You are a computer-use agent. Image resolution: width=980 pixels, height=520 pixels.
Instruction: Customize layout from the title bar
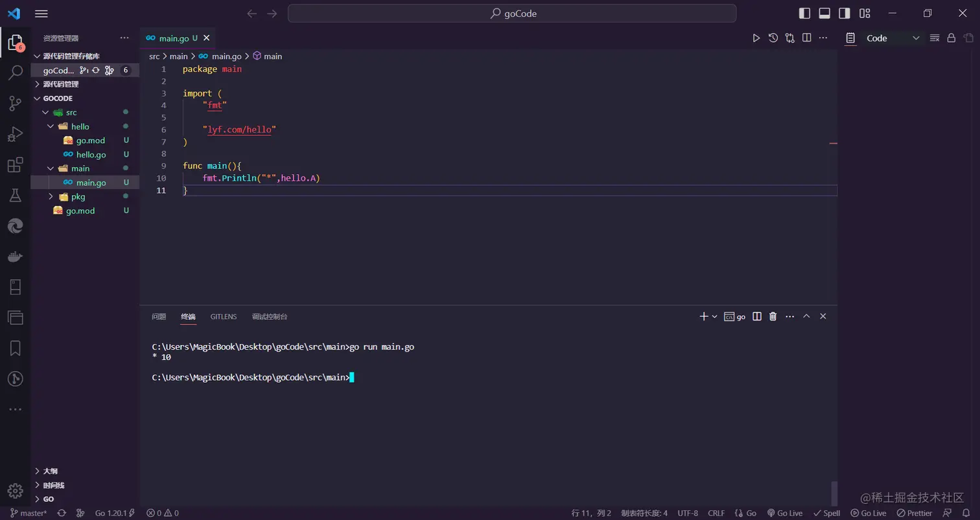865,14
